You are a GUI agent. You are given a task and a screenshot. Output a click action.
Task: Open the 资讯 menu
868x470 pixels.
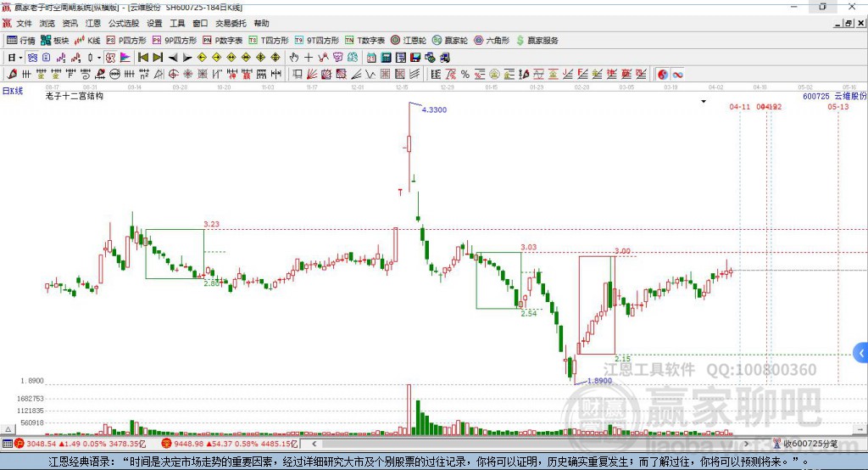pyautogui.click(x=70, y=23)
